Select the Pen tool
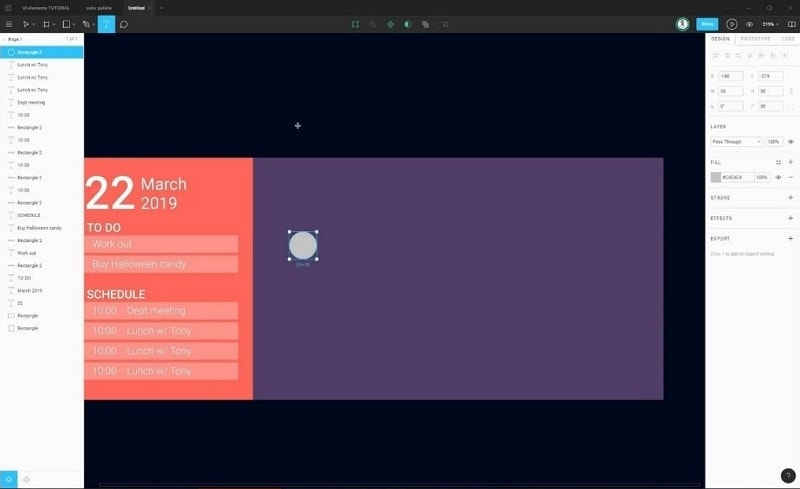This screenshot has width=800, height=489. point(86,24)
